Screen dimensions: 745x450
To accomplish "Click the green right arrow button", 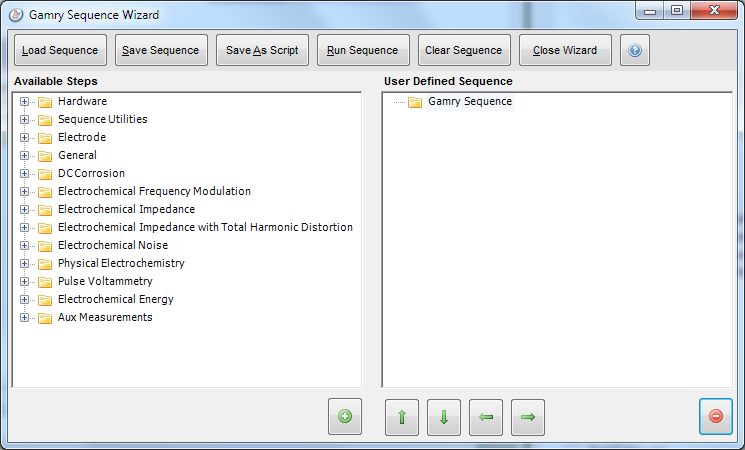I will click(x=528, y=417).
